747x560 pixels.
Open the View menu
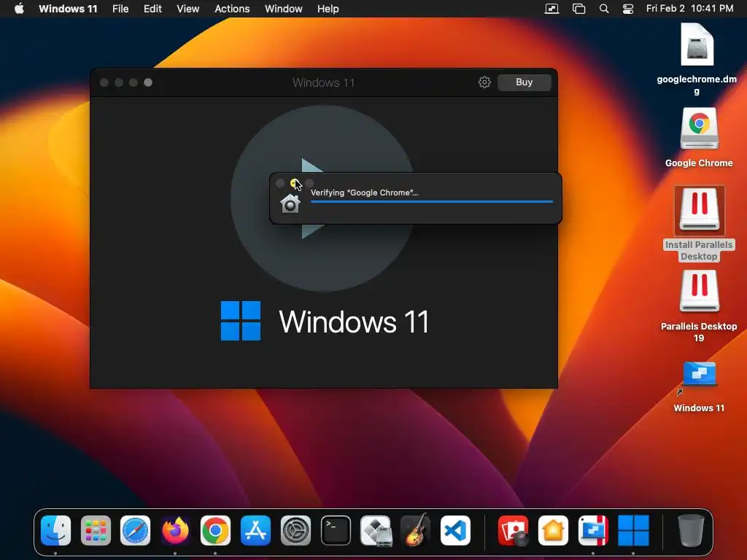point(187,9)
